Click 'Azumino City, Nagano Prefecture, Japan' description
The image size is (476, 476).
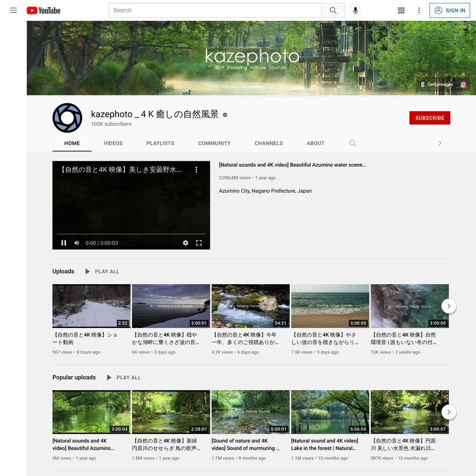265,191
